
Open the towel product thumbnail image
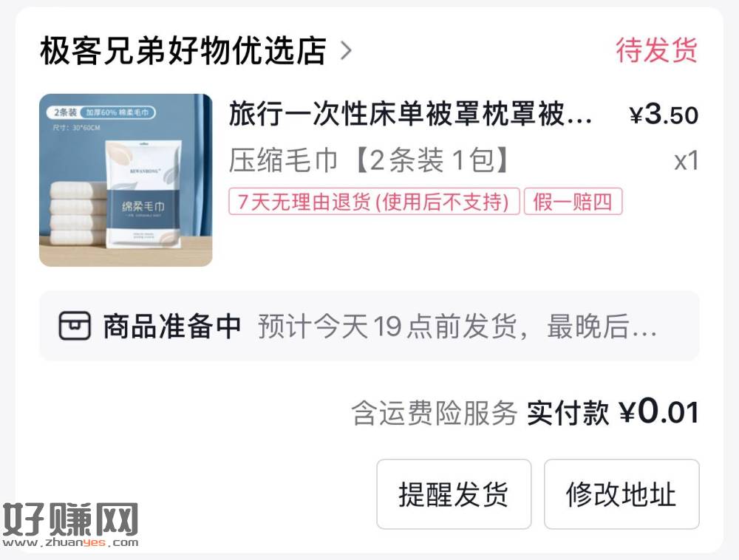126,180
